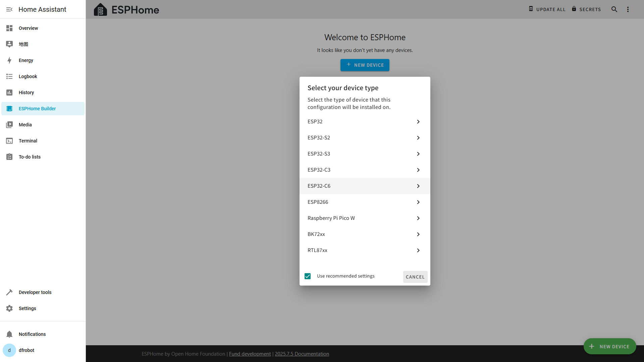Click the ESPHome house logo
This screenshot has width=644, height=362.
click(x=100, y=10)
